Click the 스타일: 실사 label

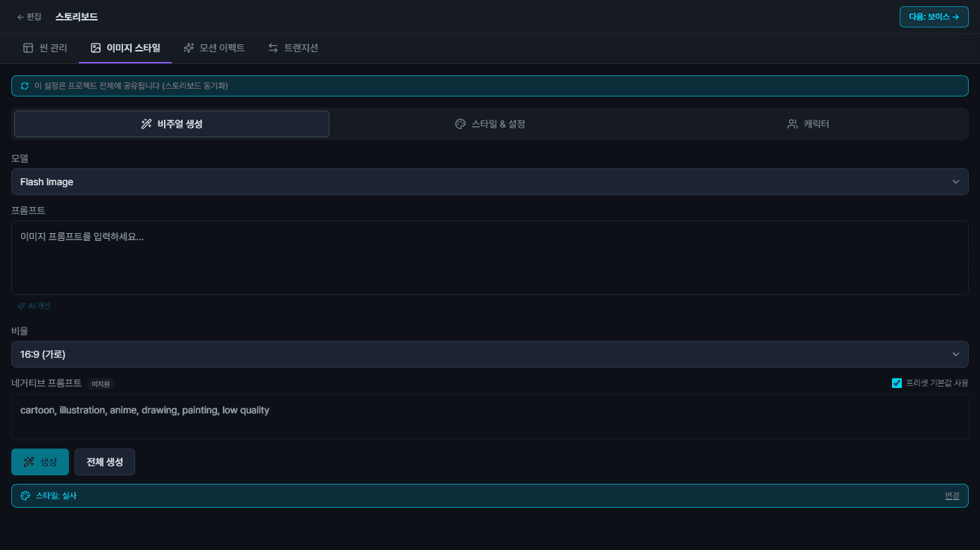tap(56, 496)
